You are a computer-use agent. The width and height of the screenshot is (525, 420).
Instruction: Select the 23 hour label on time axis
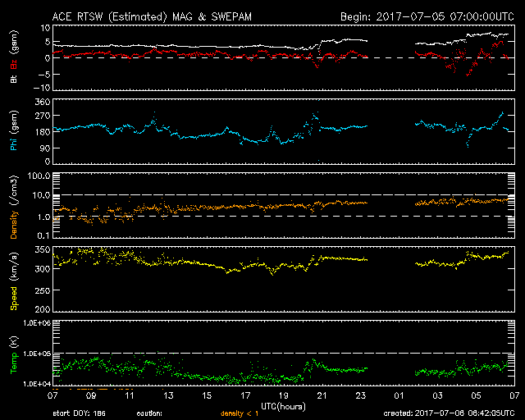pos(361,396)
